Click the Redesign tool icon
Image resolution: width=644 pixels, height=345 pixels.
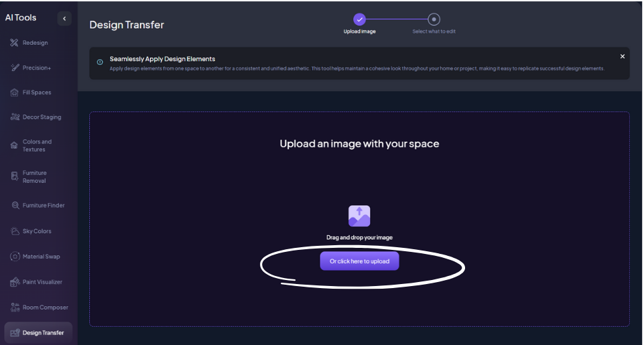click(15, 43)
